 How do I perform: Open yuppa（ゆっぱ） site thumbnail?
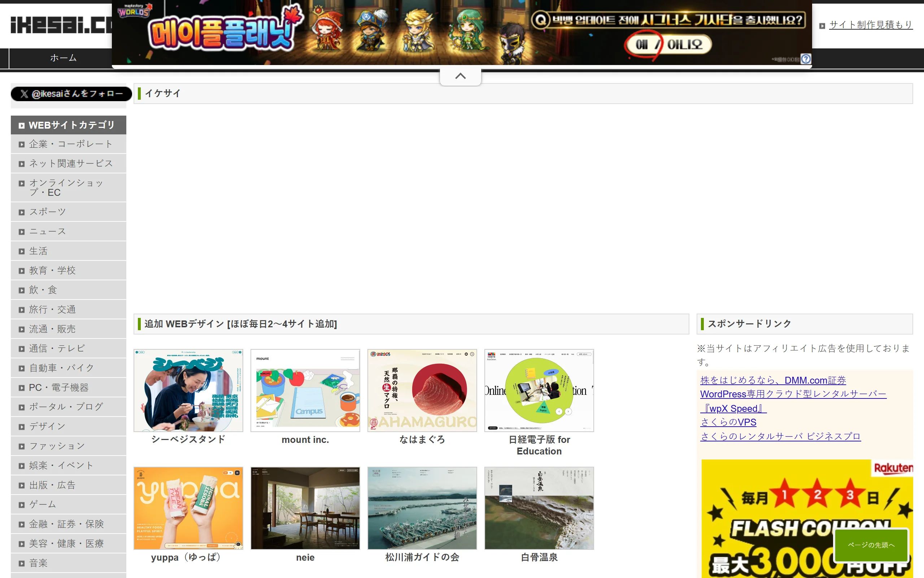tap(188, 508)
